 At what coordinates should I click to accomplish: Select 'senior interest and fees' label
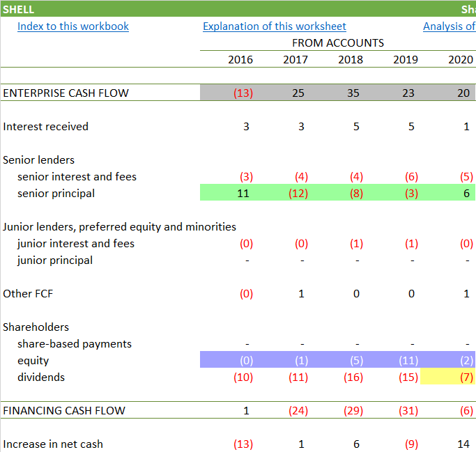pos(77,177)
